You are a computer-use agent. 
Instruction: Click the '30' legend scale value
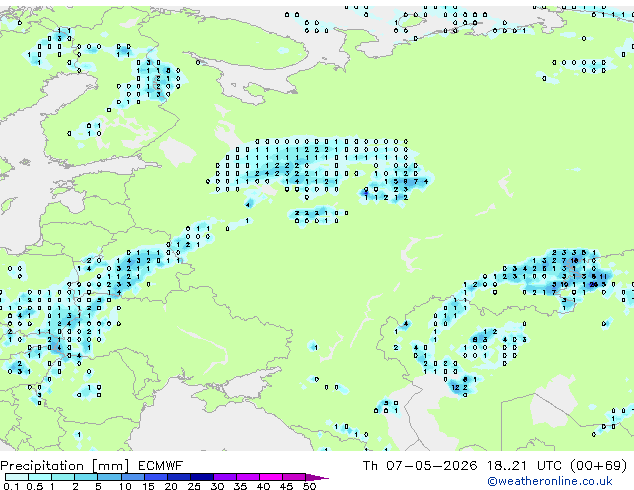pyautogui.click(x=217, y=486)
